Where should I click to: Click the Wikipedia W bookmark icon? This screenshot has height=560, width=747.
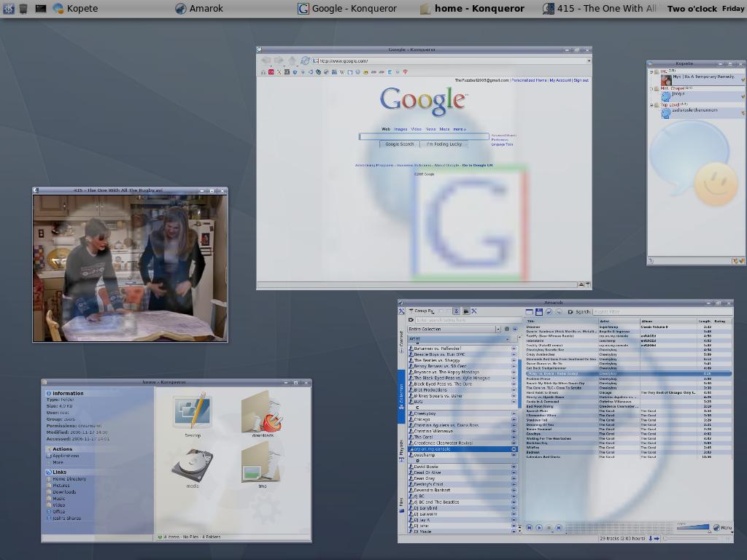coord(341,72)
